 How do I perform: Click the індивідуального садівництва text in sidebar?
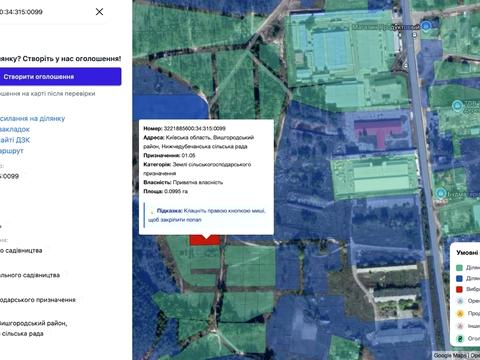(30, 275)
